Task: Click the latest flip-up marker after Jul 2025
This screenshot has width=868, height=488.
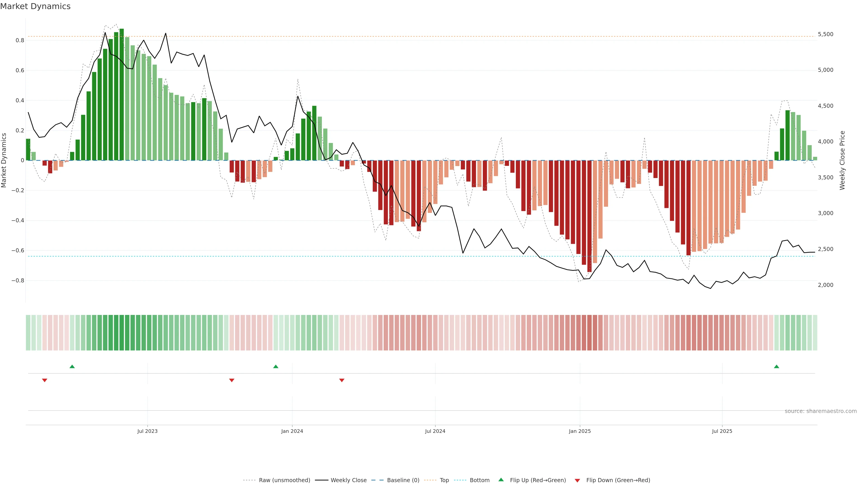Action: 776,366
